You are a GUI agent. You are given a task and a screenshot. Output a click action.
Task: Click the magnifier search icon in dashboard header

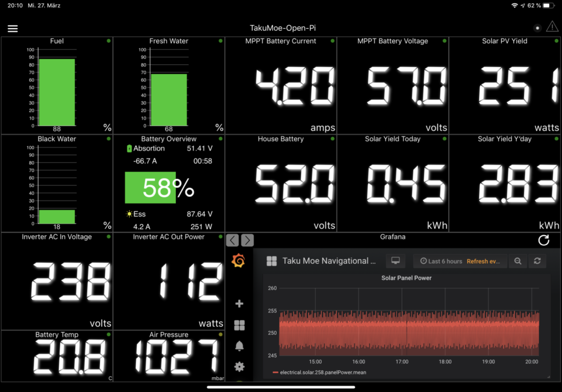pos(518,261)
